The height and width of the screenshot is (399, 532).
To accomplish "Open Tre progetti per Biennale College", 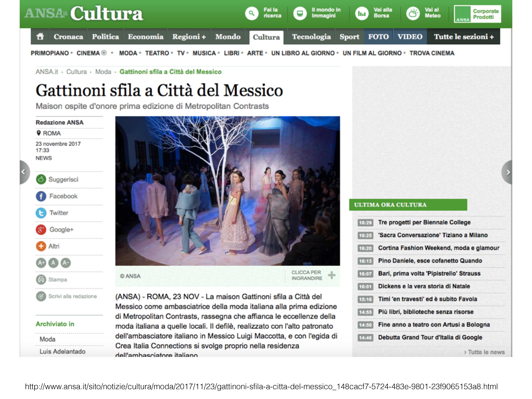I will coord(424,222).
